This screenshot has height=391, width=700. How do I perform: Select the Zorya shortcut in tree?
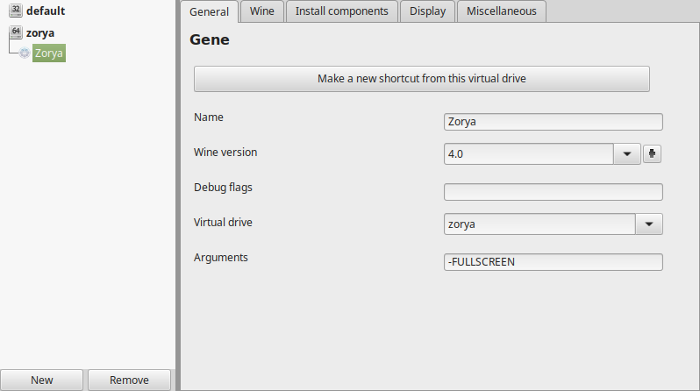(49, 53)
